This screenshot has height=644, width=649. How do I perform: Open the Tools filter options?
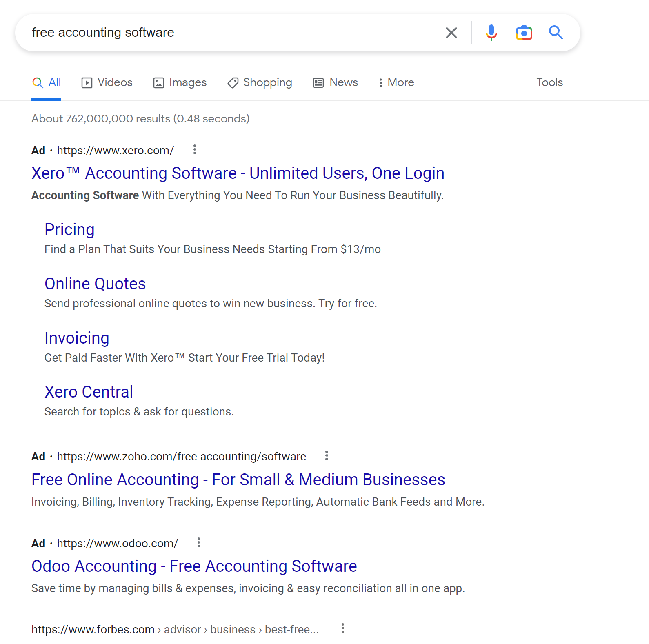point(549,82)
